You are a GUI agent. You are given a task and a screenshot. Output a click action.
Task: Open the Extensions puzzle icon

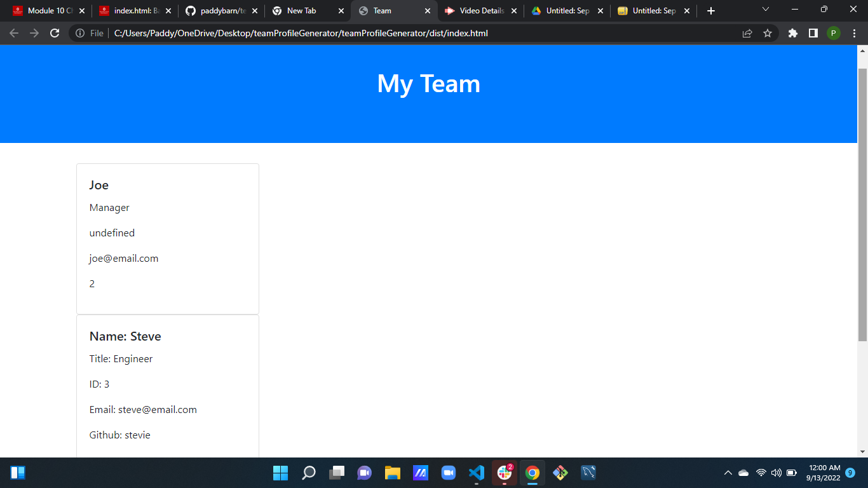click(792, 33)
